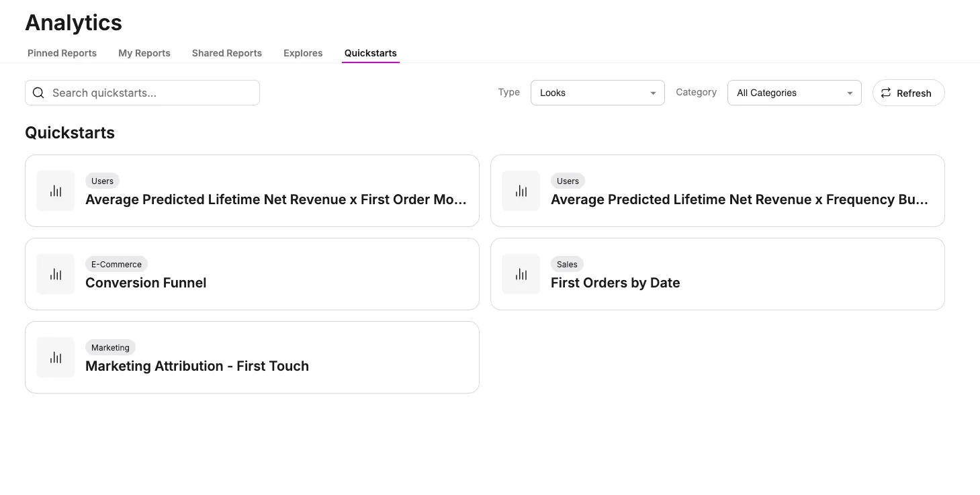Focus the Search quickstarts input field
This screenshot has height=495, width=980.
142,93
